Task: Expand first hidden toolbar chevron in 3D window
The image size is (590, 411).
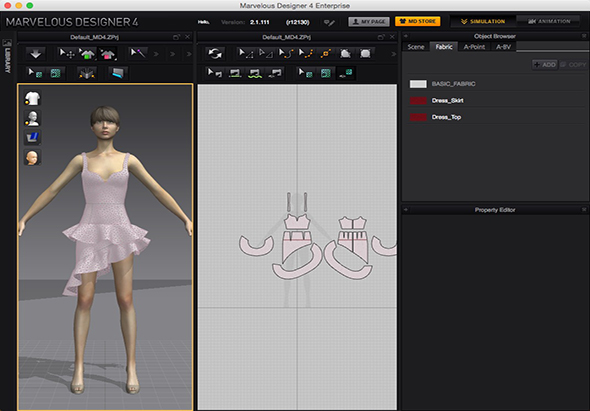Action: pos(156,54)
